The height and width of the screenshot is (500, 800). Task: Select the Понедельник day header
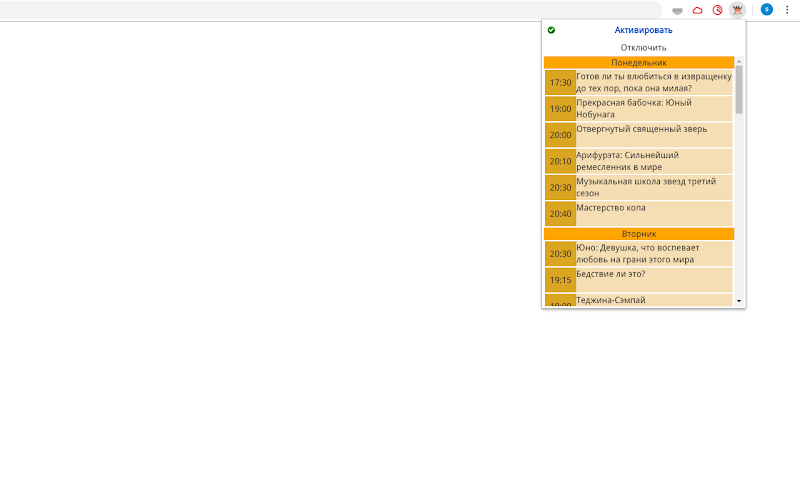(x=639, y=63)
